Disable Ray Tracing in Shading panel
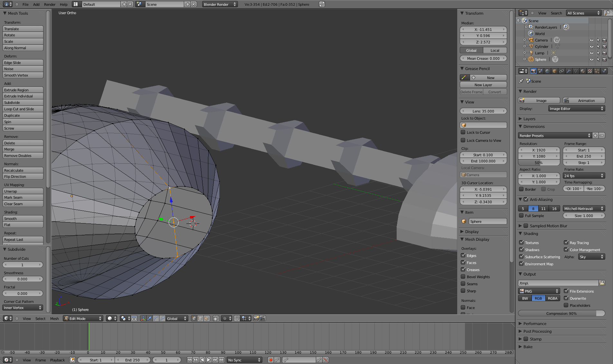This screenshot has height=364, width=613. (566, 242)
